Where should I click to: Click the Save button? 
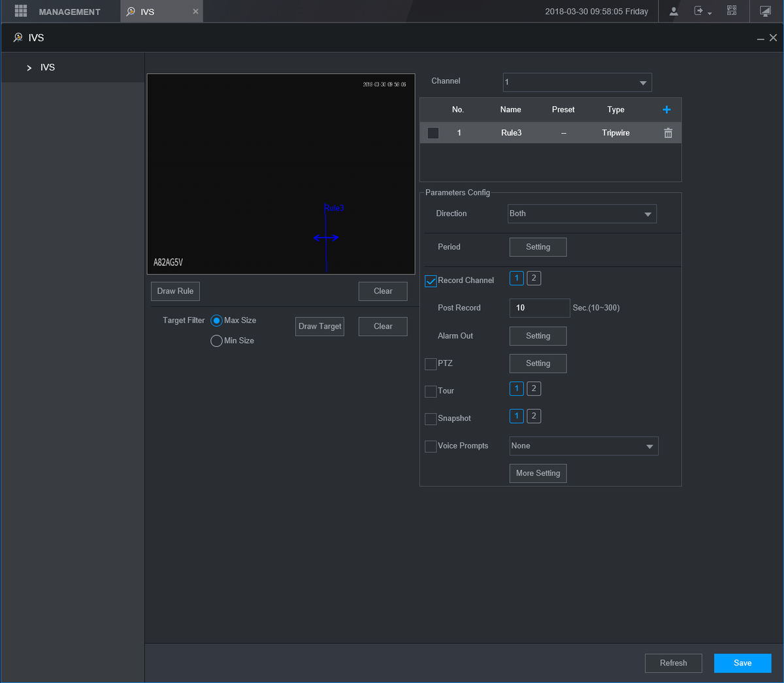click(x=742, y=663)
